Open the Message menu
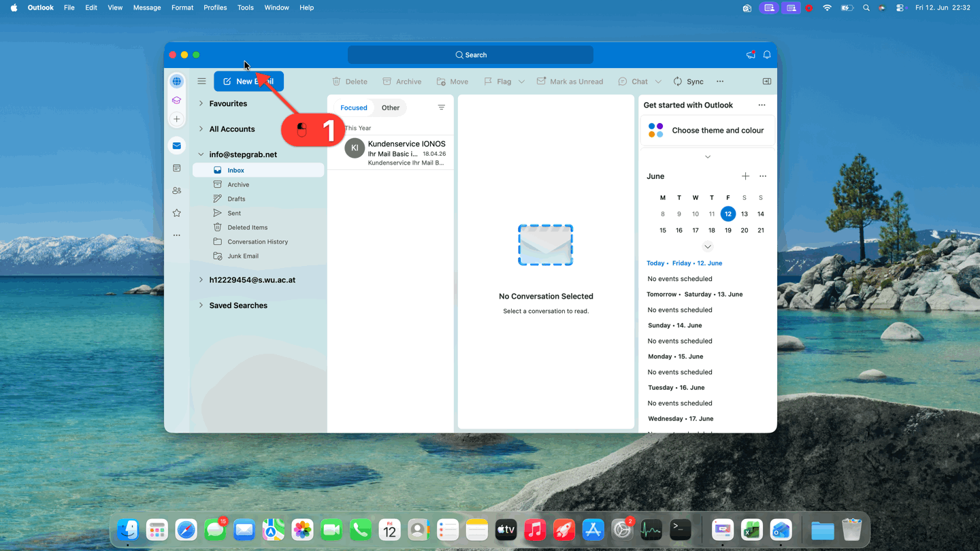This screenshot has width=980, height=551. 147,7
